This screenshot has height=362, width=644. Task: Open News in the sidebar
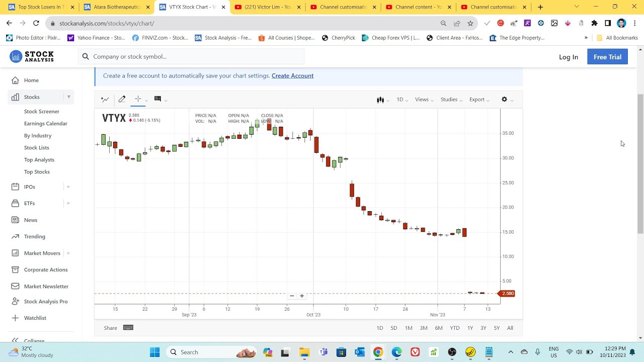pyautogui.click(x=31, y=220)
